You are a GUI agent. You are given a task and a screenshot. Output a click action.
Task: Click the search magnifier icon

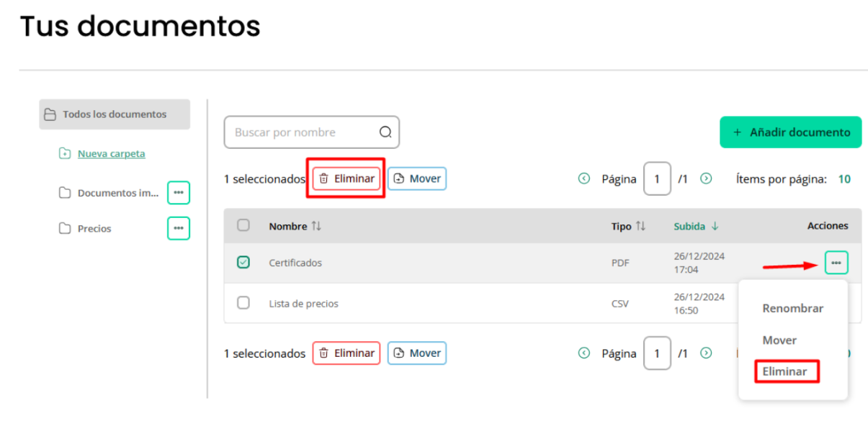pyautogui.click(x=385, y=132)
